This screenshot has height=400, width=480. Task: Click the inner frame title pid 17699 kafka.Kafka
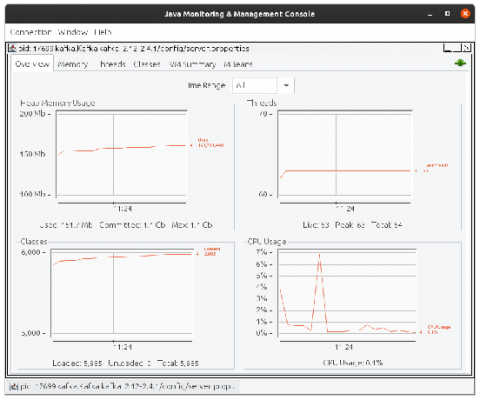(x=133, y=49)
